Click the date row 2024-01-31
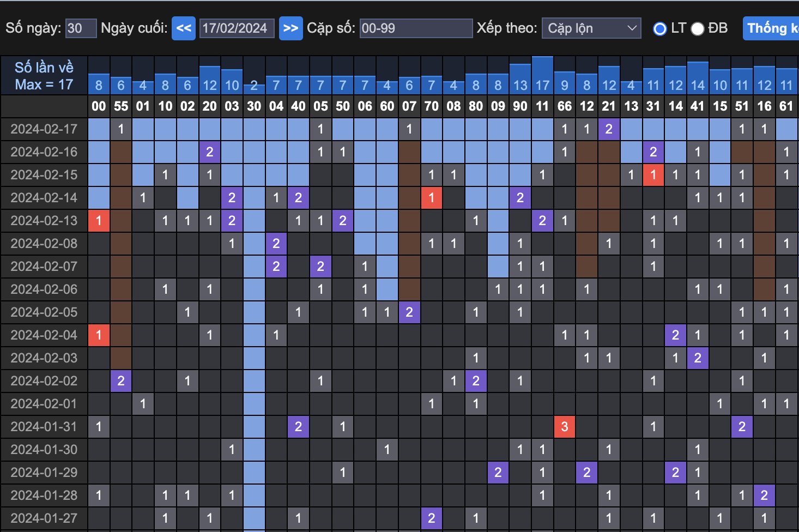The height and width of the screenshot is (532, 799). tap(44, 427)
